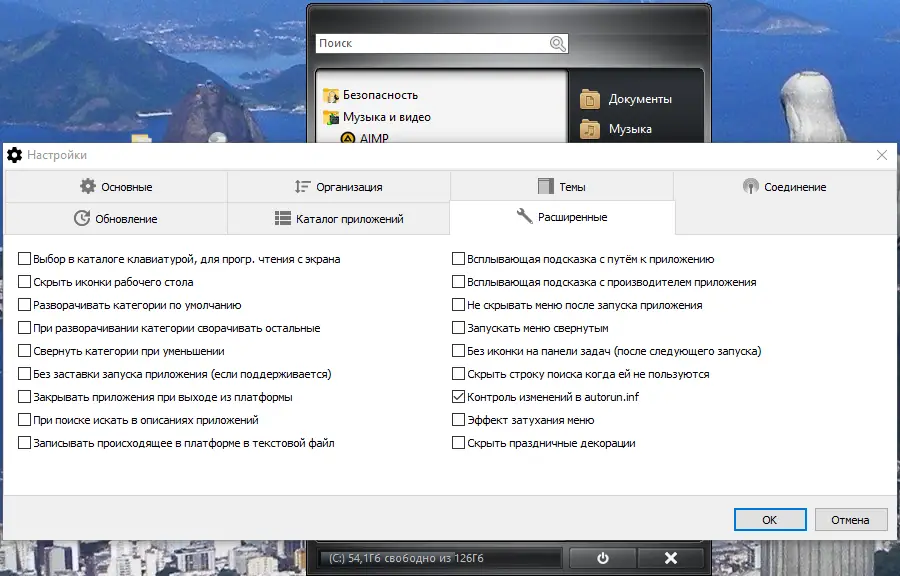Enable keyboard selection in catalog checkbox
Viewport: 900px width, 576px height.
click(x=24, y=259)
